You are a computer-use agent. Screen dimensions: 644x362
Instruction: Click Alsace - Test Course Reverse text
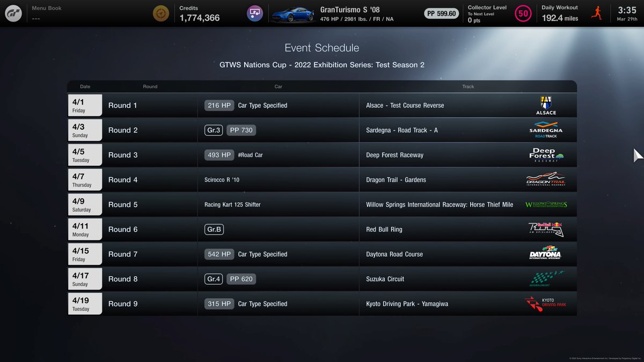pyautogui.click(x=405, y=106)
